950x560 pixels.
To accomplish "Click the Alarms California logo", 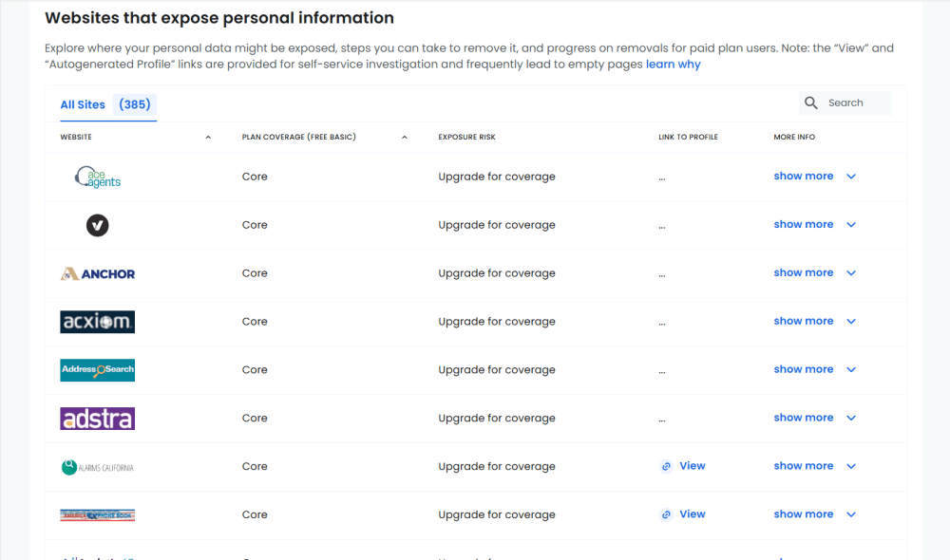I will coord(98,467).
